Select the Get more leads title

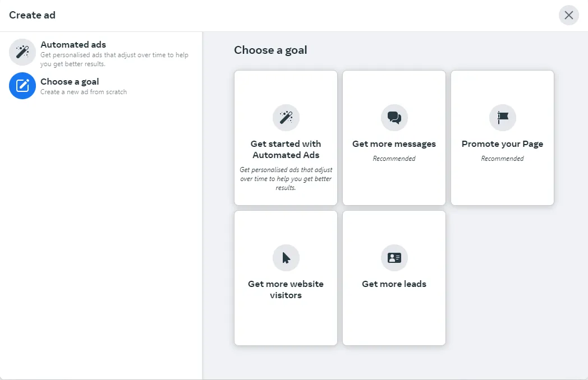coord(394,284)
